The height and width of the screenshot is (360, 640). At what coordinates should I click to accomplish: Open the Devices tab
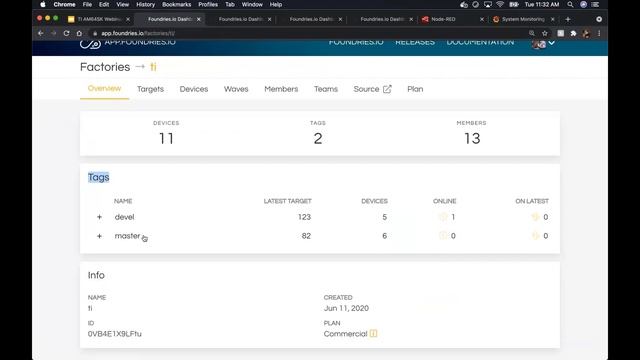pyautogui.click(x=194, y=89)
